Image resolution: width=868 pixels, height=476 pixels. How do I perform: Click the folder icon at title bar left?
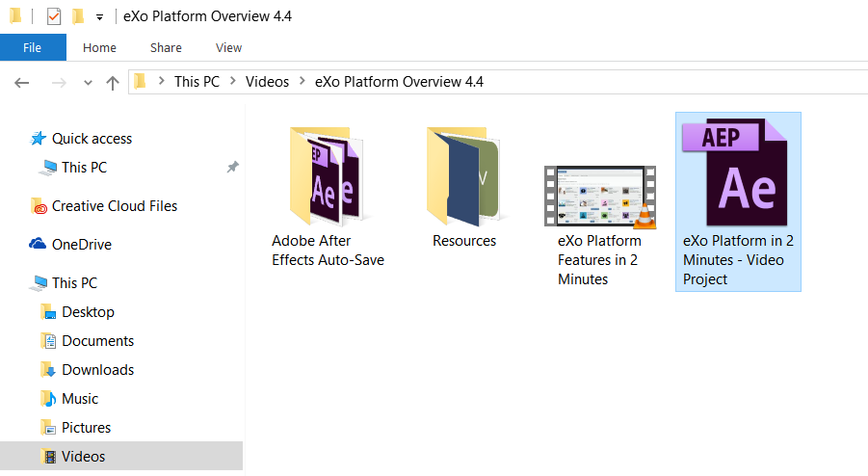click(x=15, y=15)
